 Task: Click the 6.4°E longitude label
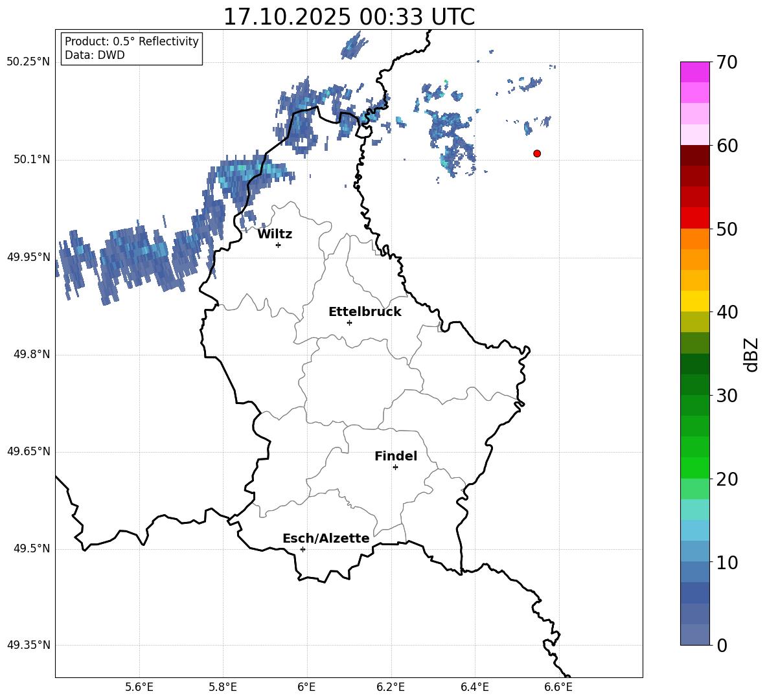point(474,688)
